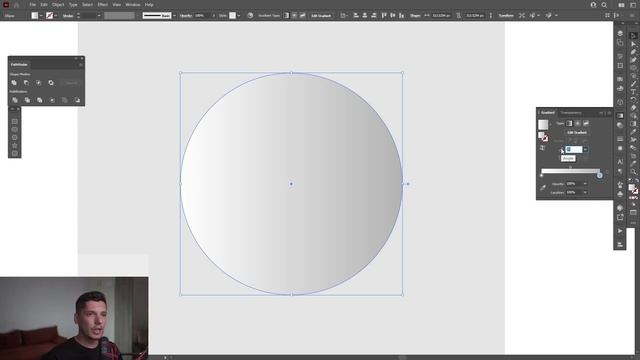Click Edit Gradient button in Gradient panel
This screenshot has width=640, height=360.
(x=577, y=133)
